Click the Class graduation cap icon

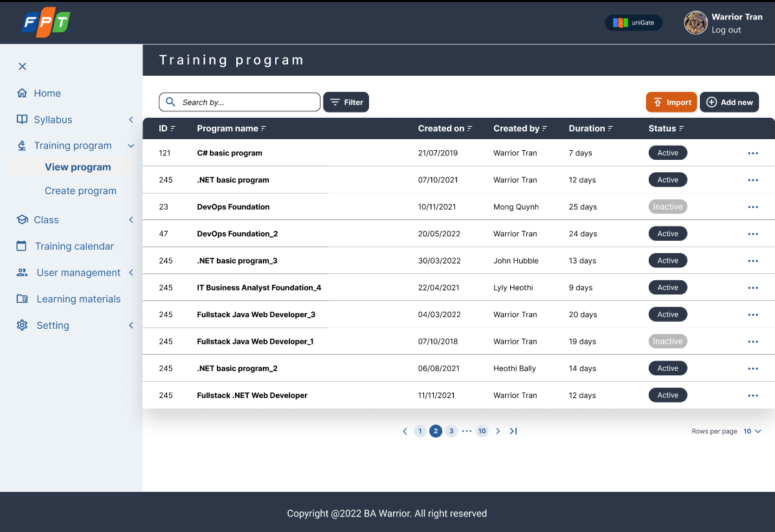click(x=22, y=219)
